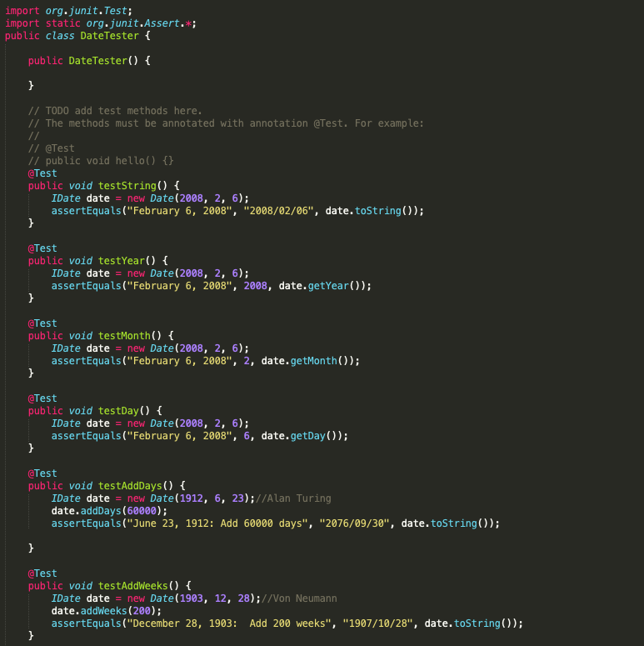
Task: Click the testAddDays method name
Action: (130, 486)
